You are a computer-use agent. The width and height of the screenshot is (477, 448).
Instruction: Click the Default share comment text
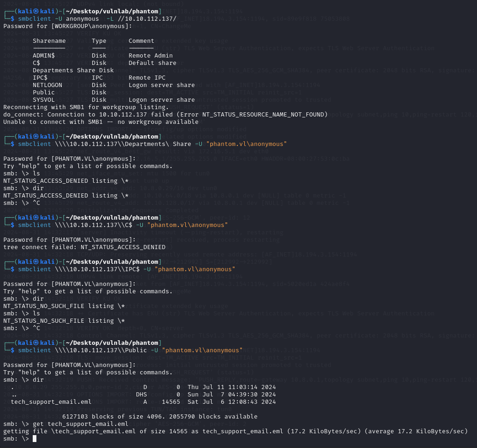152,63
